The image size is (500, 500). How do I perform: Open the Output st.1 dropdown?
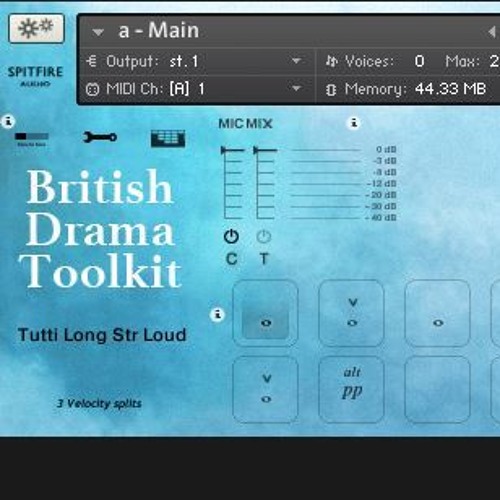(296, 61)
